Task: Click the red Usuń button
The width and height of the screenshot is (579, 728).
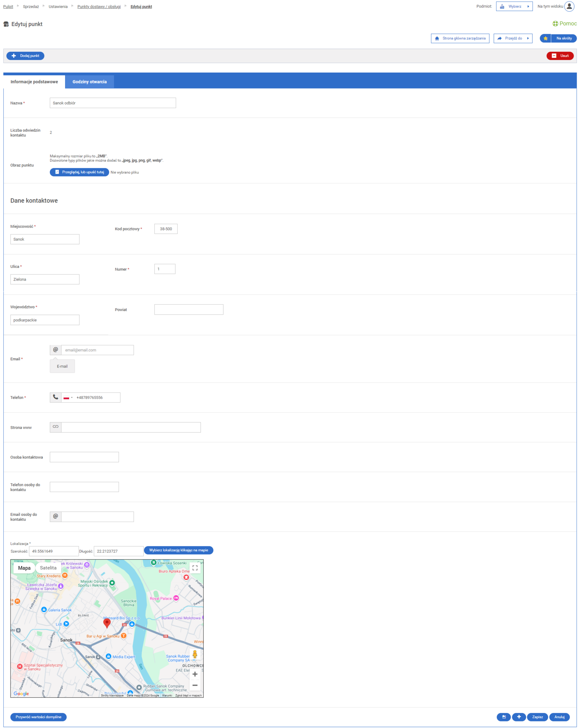Action: (x=560, y=56)
